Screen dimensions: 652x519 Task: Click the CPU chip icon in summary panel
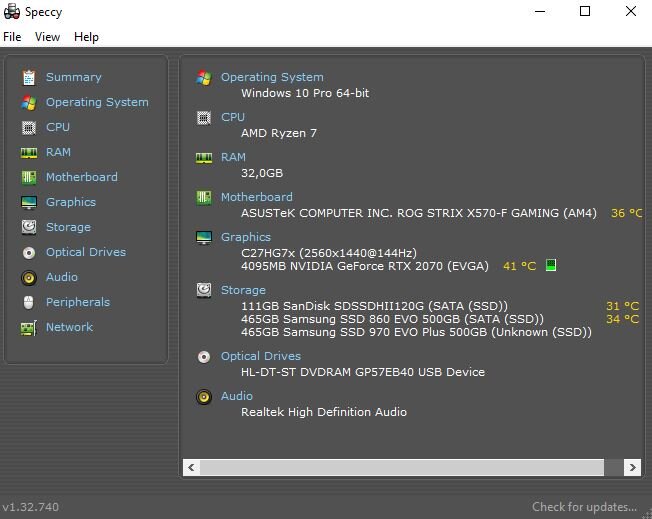click(x=204, y=118)
